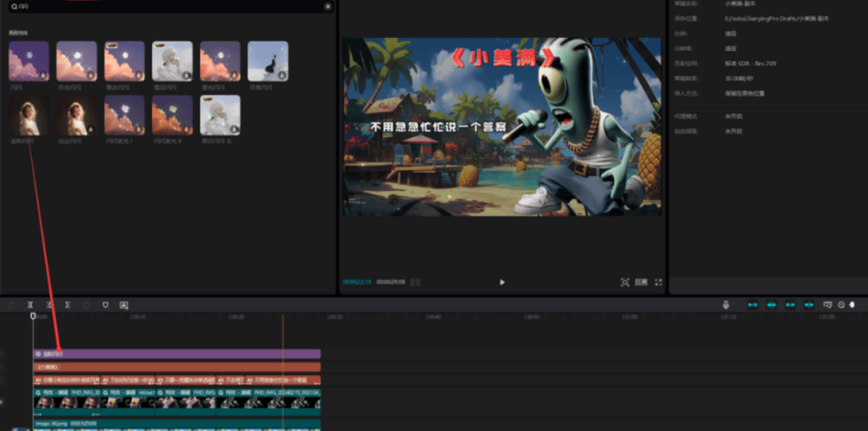Click the image freeze-frame icon in timeline toolbar
Image resolution: width=868 pixels, height=431 pixels.
point(124,304)
